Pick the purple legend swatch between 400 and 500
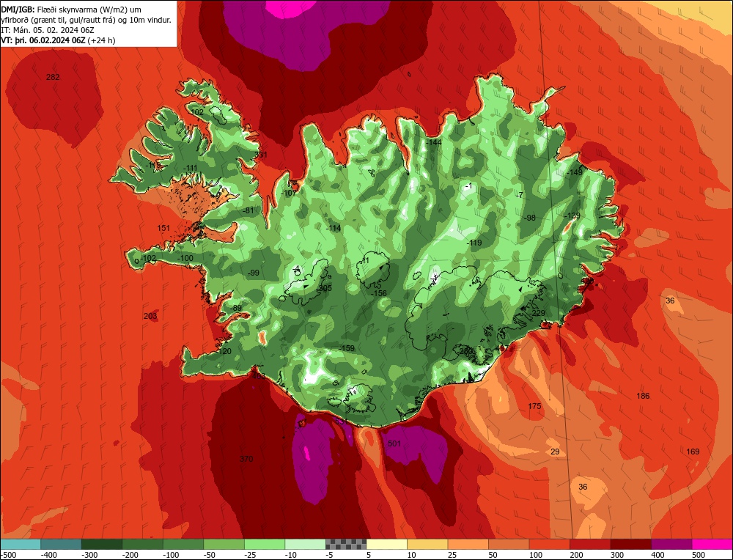The image size is (733, 560). pyautogui.click(x=671, y=544)
